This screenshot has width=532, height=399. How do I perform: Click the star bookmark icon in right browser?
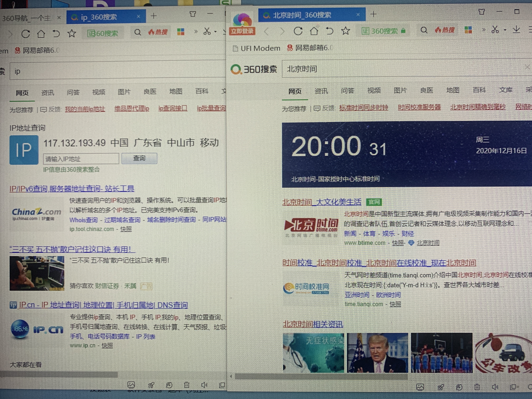click(346, 31)
